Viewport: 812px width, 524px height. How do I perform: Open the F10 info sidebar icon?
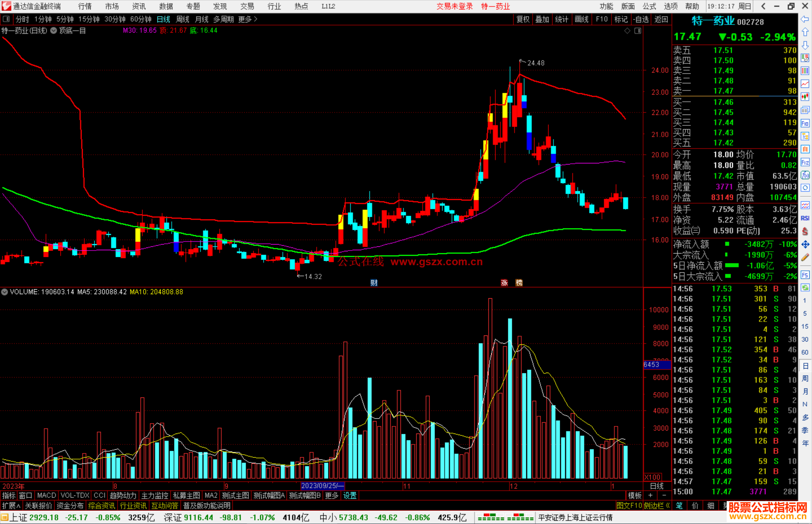pos(805,123)
